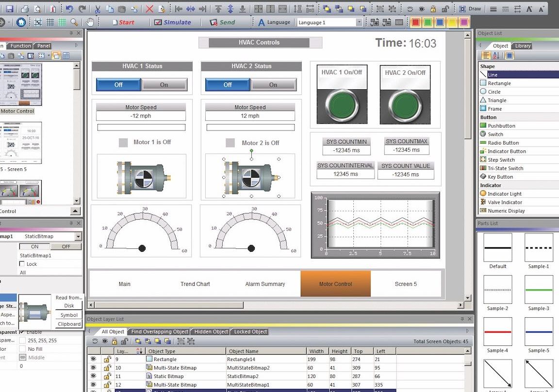559x392 pixels.
Task: Select the red color swatch in toolbar
Action: [x=415, y=22]
